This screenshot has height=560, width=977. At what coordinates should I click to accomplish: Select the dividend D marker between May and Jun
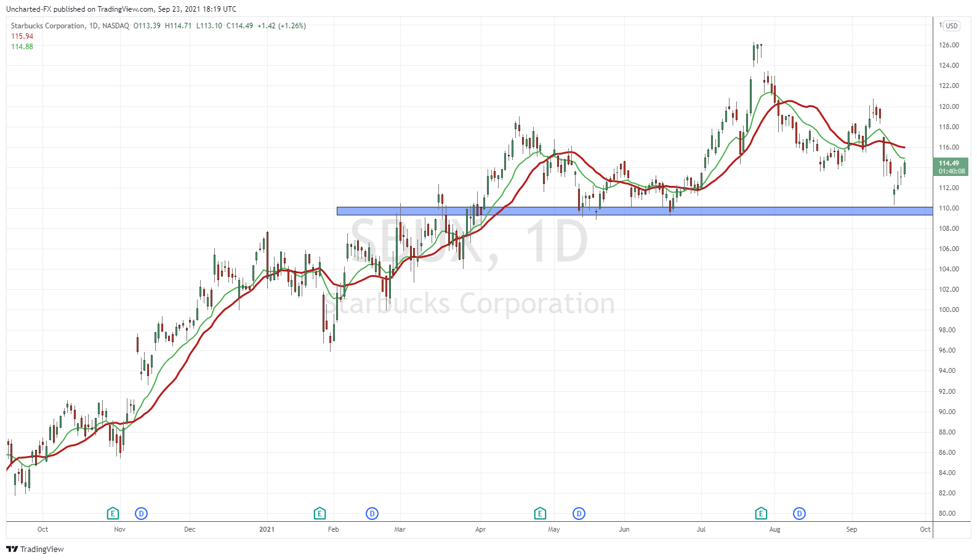pos(579,513)
